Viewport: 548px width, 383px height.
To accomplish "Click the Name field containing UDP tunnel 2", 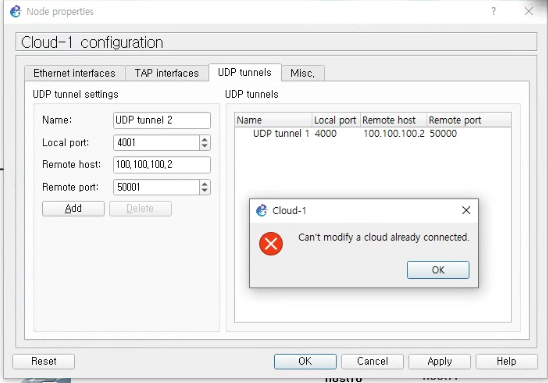I will pyautogui.click(x=162, y=120).
